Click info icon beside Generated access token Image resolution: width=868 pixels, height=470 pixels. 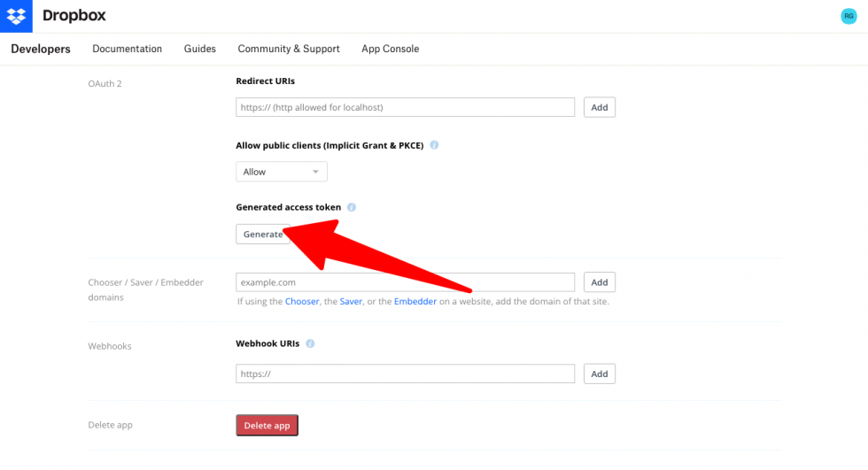click(x=351, y=207)
